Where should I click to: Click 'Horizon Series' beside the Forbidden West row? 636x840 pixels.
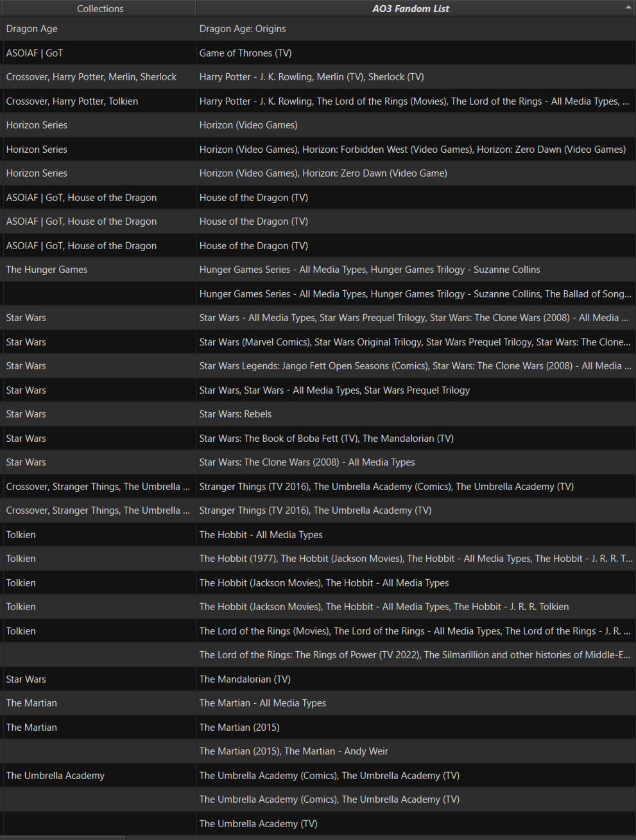click(x=99, y=149)
